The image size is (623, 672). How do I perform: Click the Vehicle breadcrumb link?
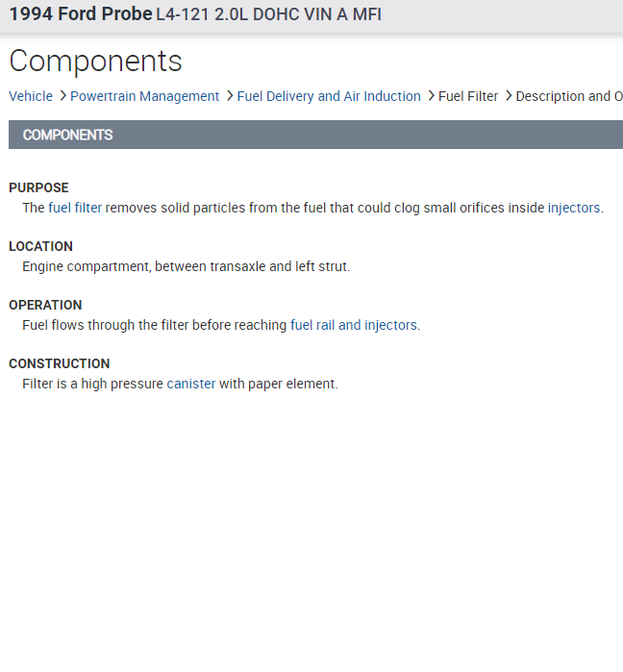31,96
